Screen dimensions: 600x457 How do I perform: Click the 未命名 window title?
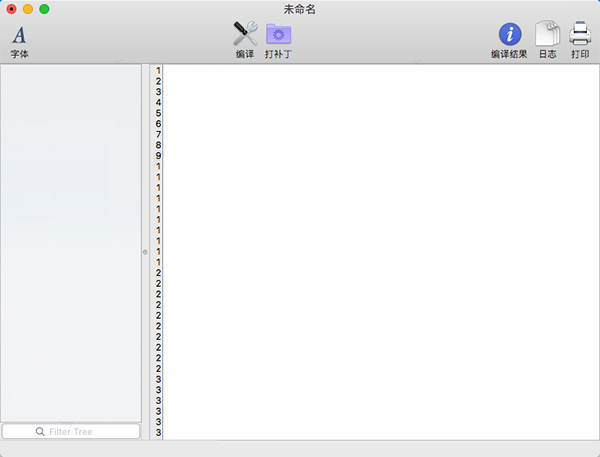pyautogui.click(x=300, y=9)
